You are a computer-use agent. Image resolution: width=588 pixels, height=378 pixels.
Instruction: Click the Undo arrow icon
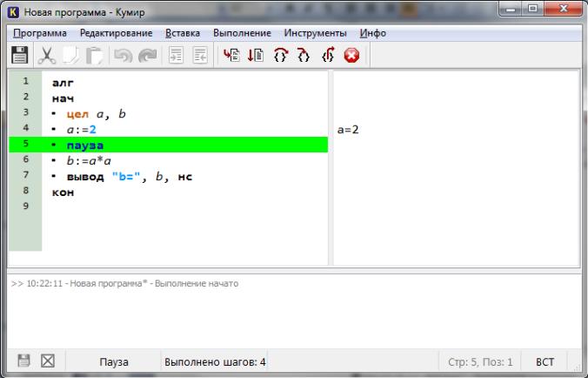(x=124, y=56)
